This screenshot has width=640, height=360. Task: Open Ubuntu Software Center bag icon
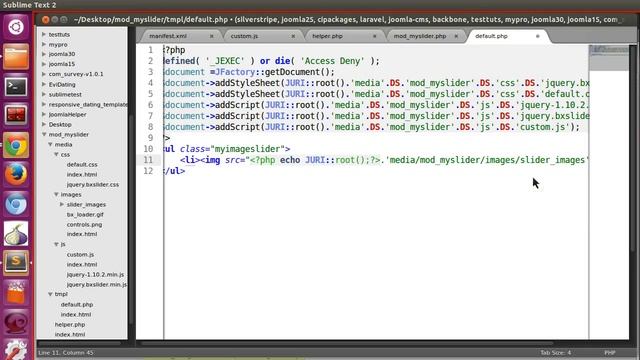click(x=16, y=292)
